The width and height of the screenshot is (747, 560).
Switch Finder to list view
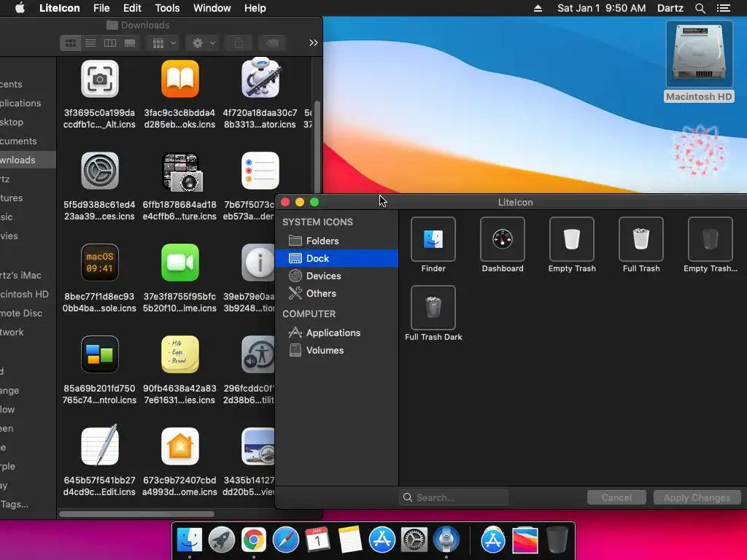click(x=90, y=43)
